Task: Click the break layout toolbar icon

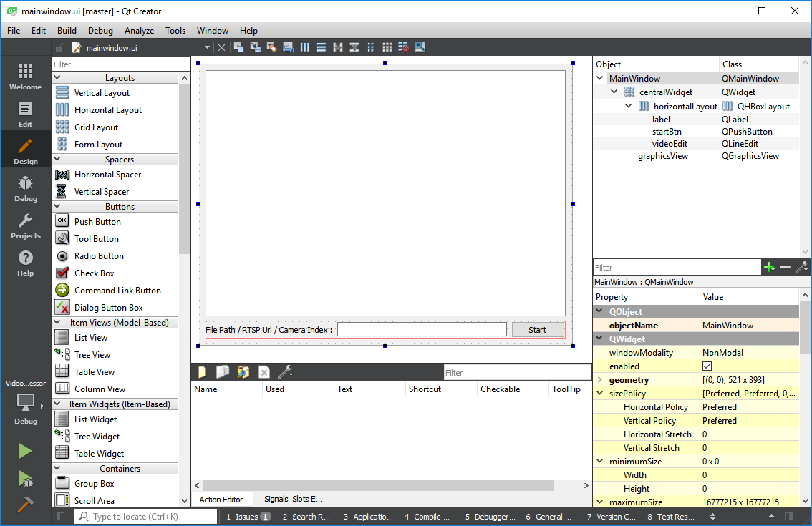Action: 403,47
